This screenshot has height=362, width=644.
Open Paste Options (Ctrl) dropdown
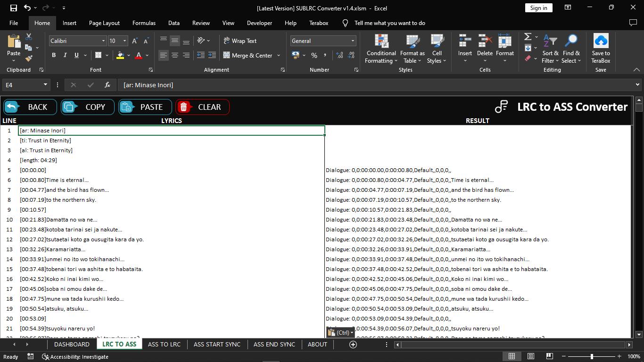(340, 332)
